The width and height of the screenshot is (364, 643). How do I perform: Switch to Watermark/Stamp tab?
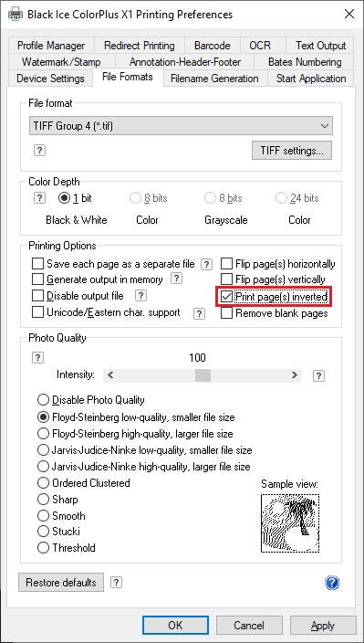pyautogui.click(x=61, y=62)
